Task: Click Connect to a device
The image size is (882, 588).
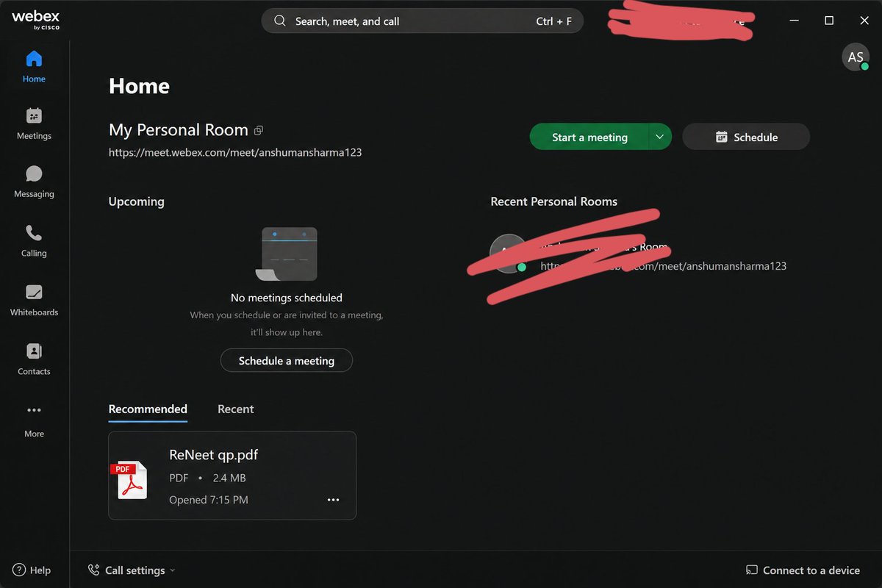Action: tap(803, 570)
